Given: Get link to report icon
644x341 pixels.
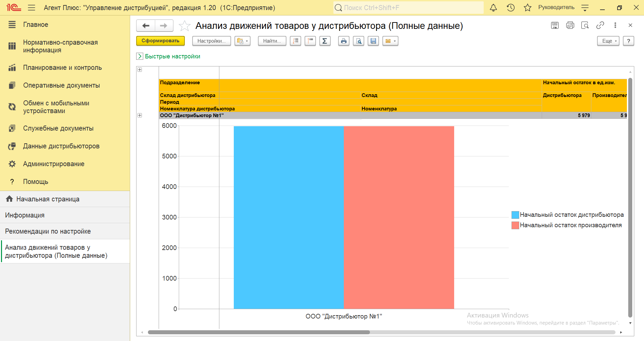Looking at the screenshot, I should tap(600, 25).
